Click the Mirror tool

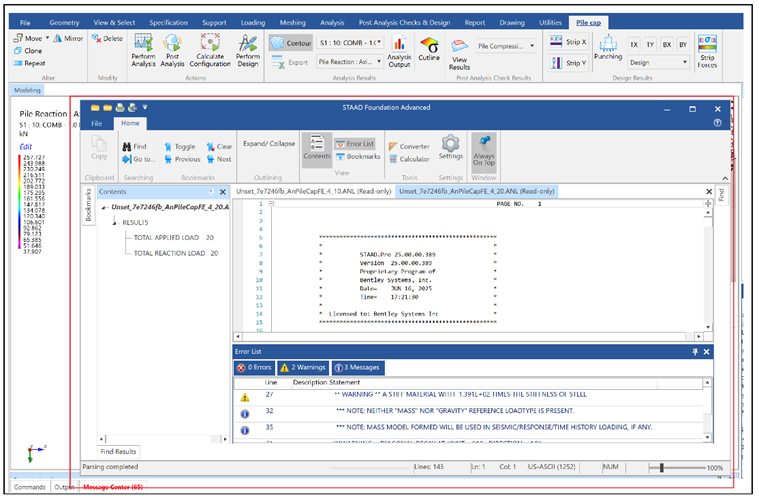pos(68,38)
